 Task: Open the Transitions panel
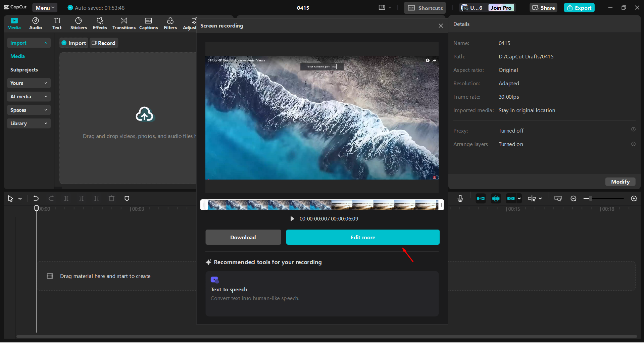123,23
